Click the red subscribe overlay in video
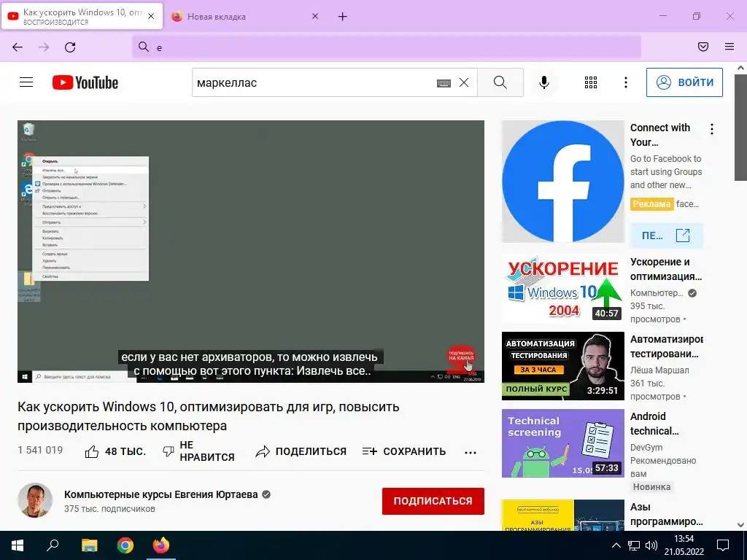The height and width of the screenshot is (560, 747). click(461, 357)
